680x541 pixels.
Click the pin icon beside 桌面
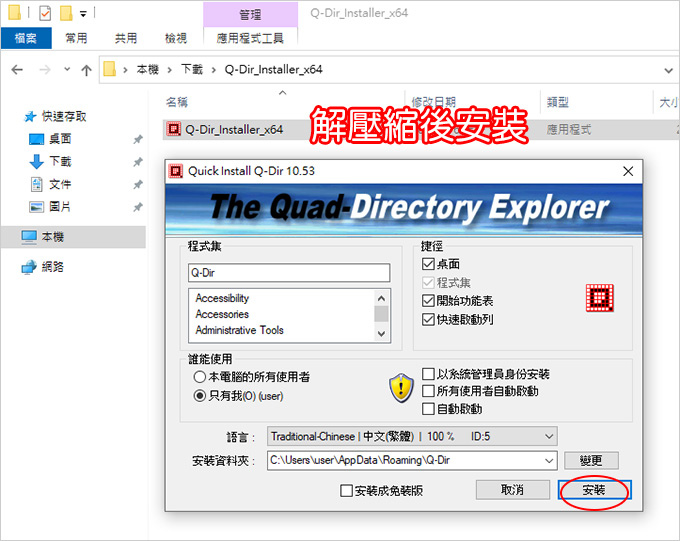(x=137, y=139)
